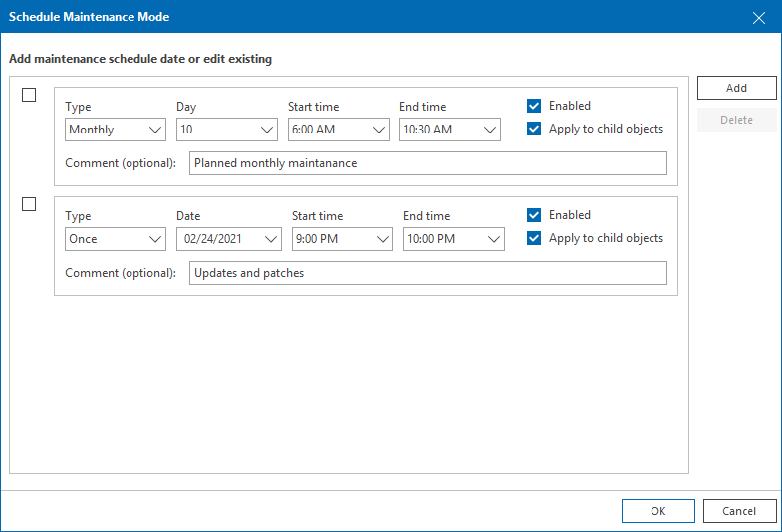The height and width of the screenshot is (532, 782).
Task: Expand the Day dropdown showing 10
Action: (x=227, y=130)
